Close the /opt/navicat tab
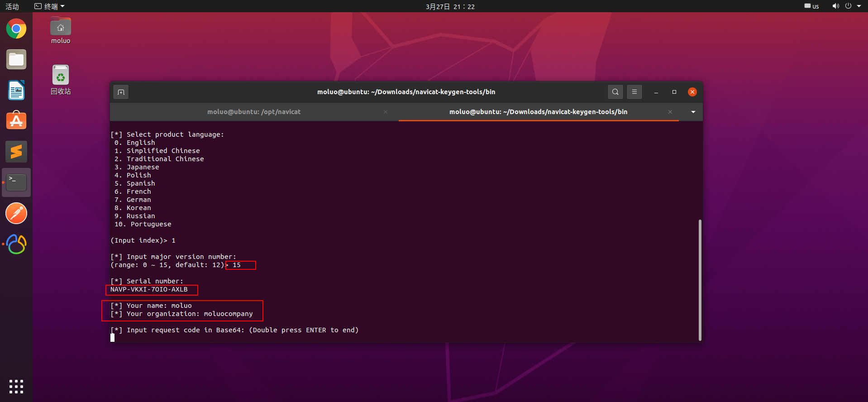Image resolution: width=868 pixels, height=402 pixels. click(385, 112)
